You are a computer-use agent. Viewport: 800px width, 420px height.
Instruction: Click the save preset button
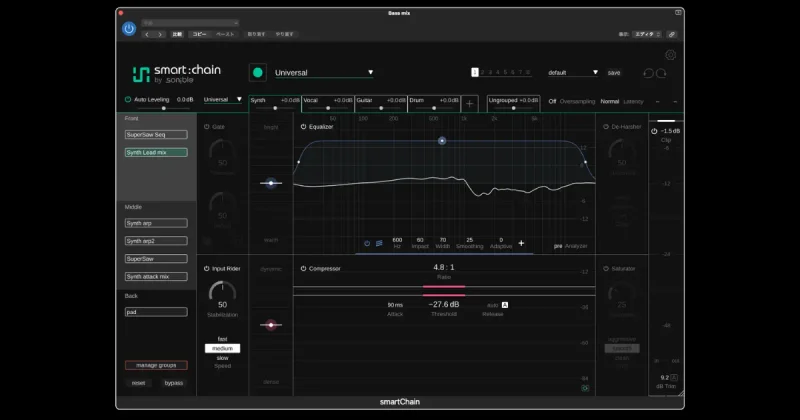614,72
